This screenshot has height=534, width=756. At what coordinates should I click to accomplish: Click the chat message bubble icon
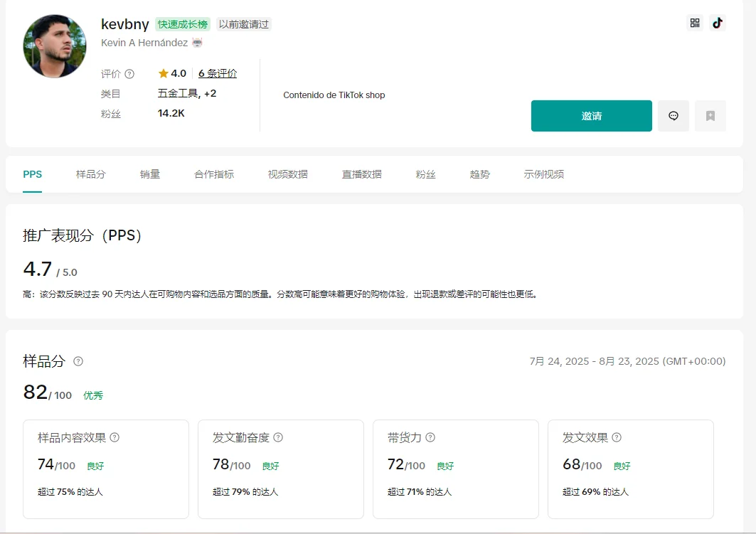(673, 115)
